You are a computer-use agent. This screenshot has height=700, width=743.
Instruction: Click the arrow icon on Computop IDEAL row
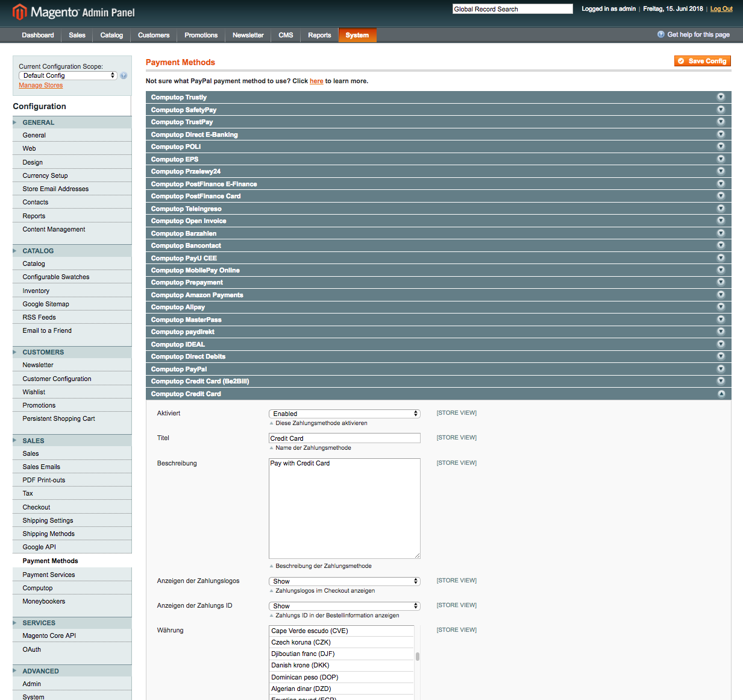(720, 344)
